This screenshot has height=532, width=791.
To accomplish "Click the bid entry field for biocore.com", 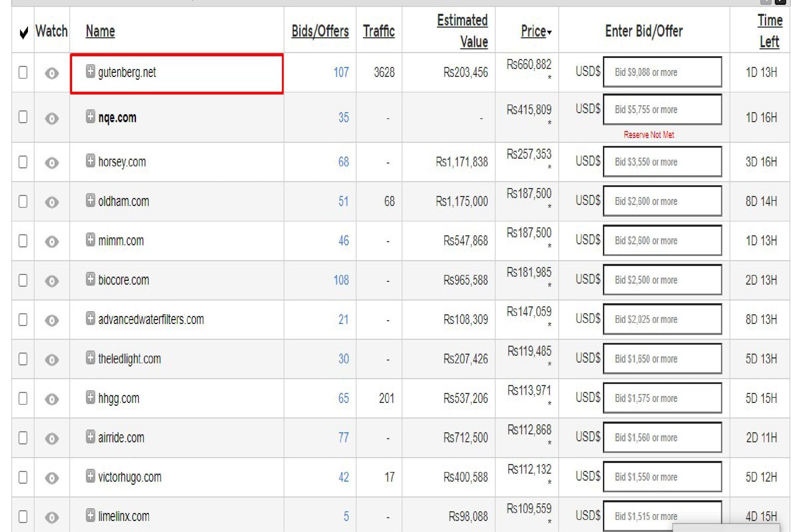I will (x=662, y=280).
